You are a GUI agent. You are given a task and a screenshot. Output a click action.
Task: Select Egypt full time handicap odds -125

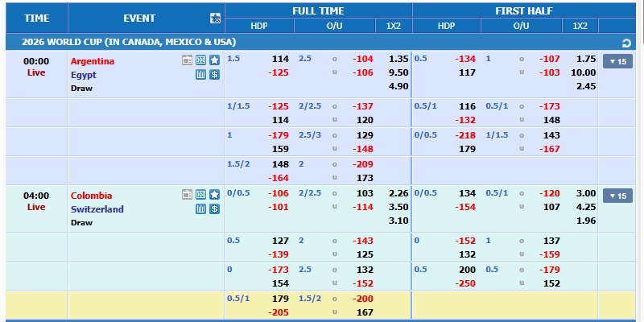click(279, 72)
